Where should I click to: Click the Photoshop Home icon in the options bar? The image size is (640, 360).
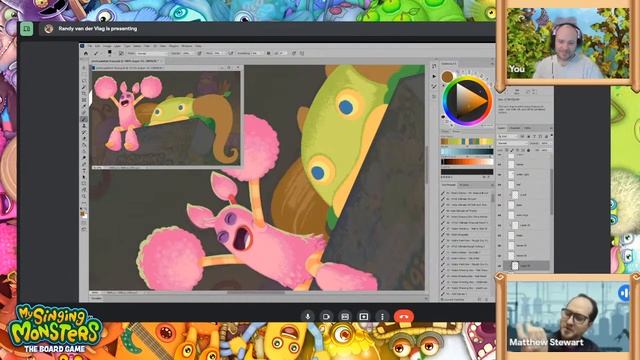tap(86, 53)
